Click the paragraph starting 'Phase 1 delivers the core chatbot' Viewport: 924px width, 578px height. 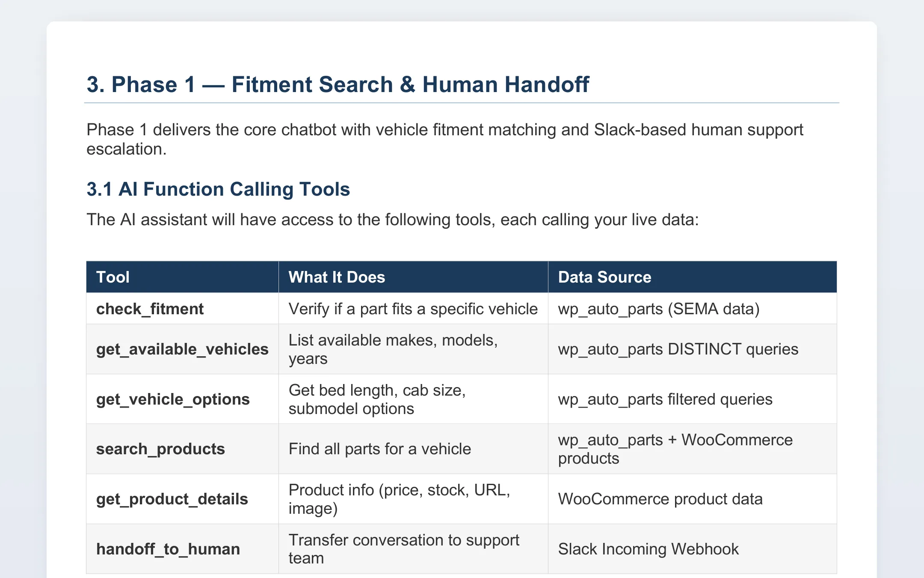[445, 139]
